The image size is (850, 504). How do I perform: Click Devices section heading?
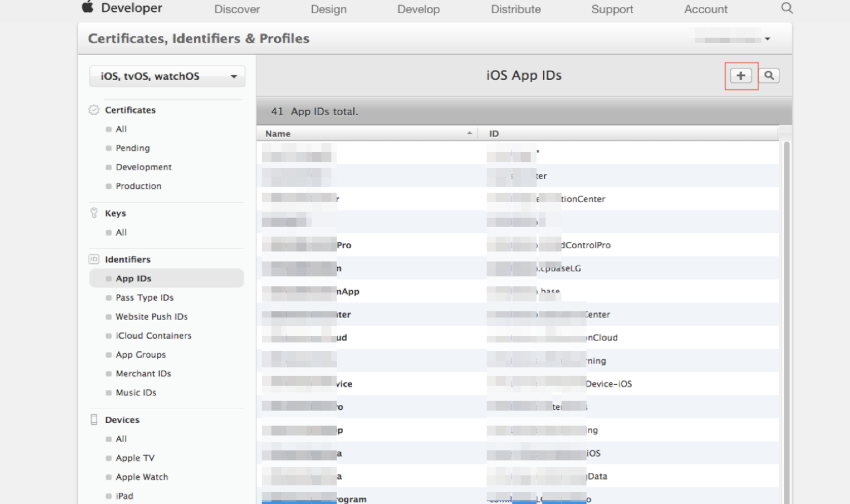(122, 420)
